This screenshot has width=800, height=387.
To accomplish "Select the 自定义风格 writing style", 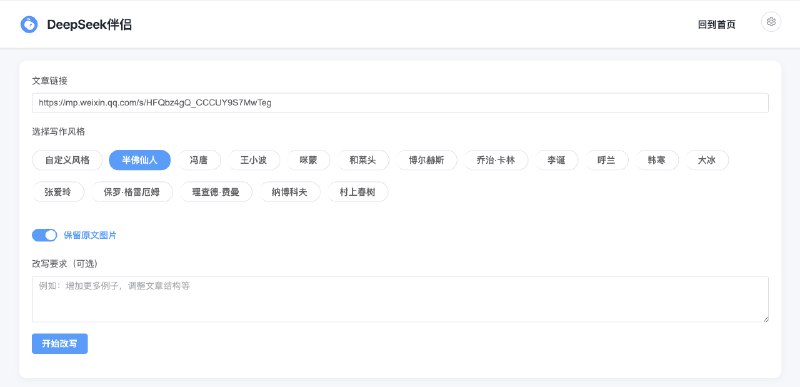I will pyautogui.click(x=67, y=160).
